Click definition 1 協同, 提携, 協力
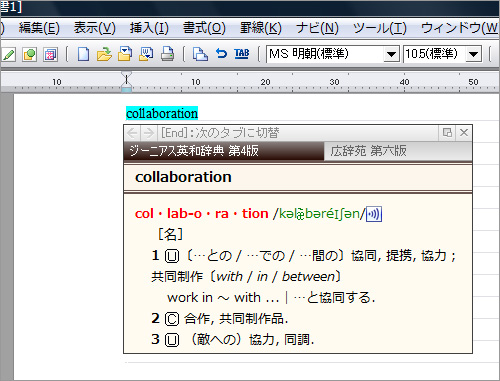 tap(304, 256)
